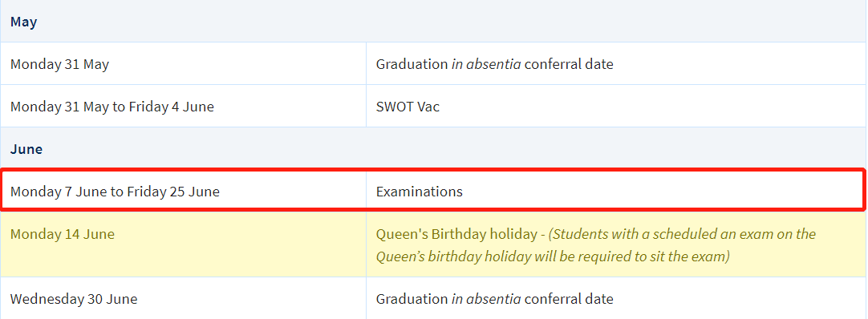Viewport: 868px width, 319px height.
Task: Select the Wednesday 30 June date cell
Action: click(x=183, y=298)
